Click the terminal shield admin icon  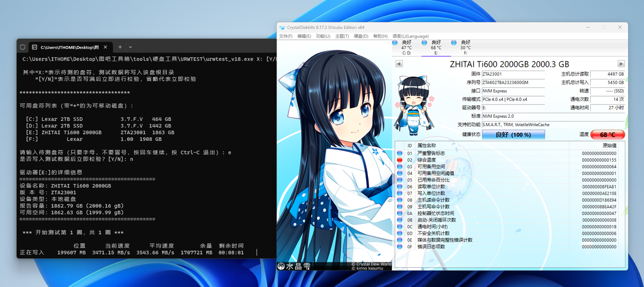[23, 47]
